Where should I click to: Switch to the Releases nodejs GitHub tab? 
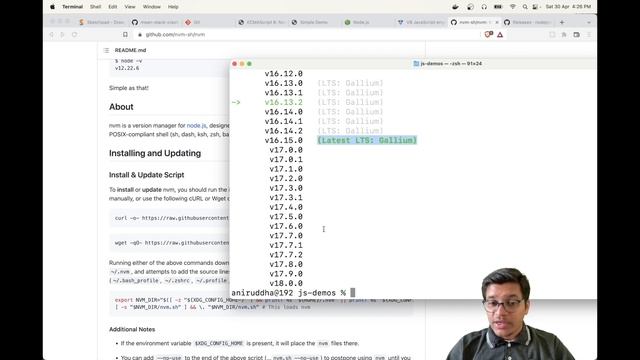[527, 22]
